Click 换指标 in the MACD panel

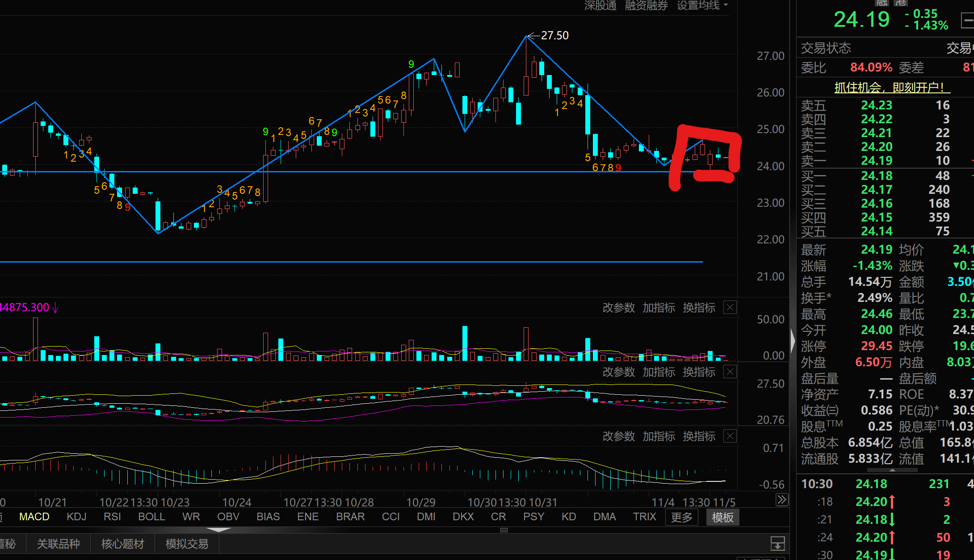(x=699, y=436)
